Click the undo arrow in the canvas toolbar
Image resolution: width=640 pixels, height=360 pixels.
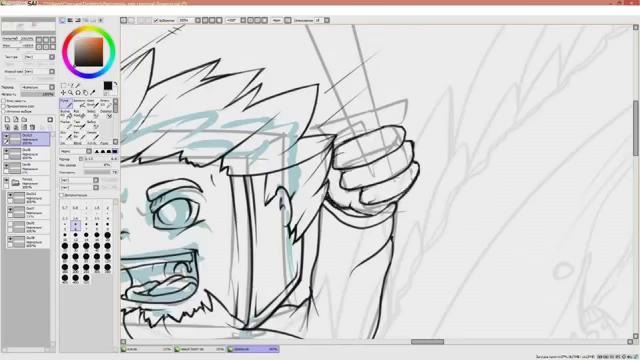click(124, 20)
